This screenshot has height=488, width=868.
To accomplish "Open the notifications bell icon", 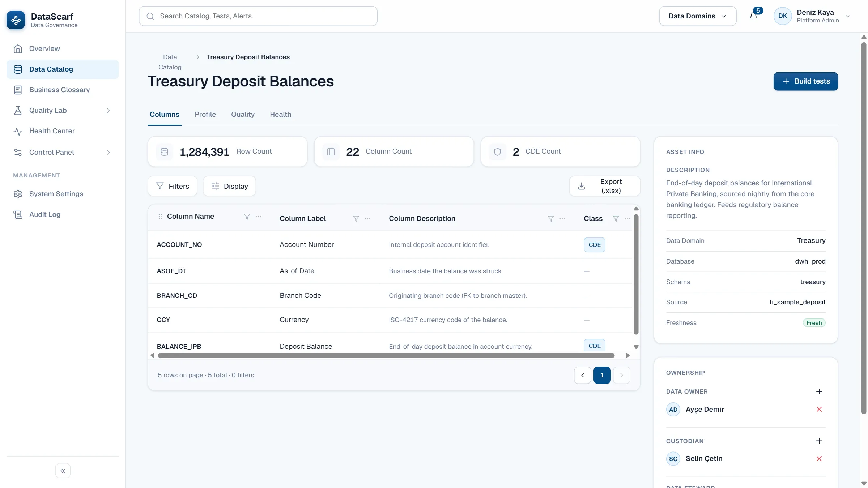I will click(x=753, y=16).
